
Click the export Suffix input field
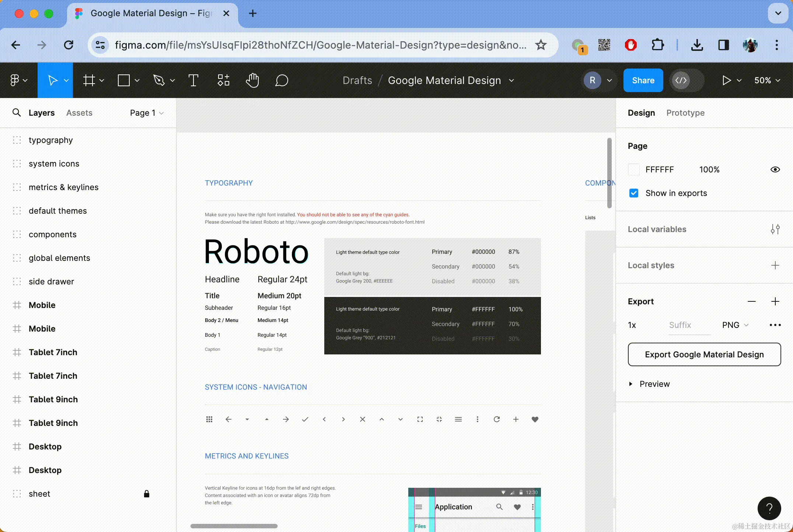tap(690, 325)
